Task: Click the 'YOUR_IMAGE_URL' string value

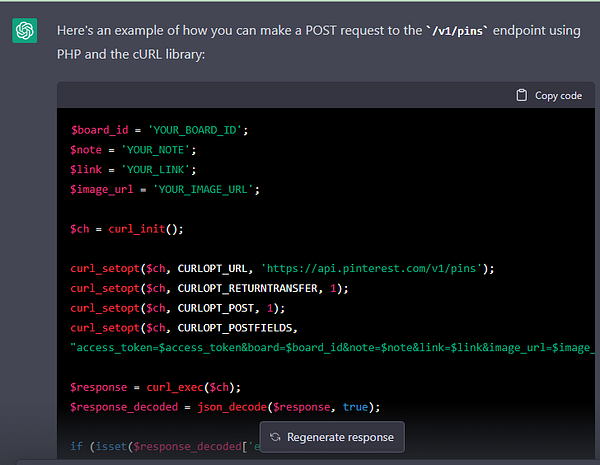Action: [194, 189]
